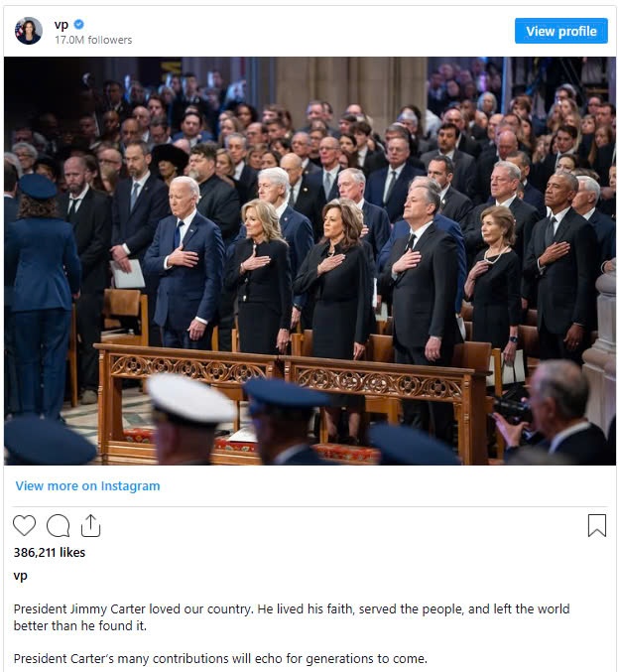This screenshot has height=672, width=618.
Task: View the 386,211 likes list
Action: tap(50, 553)
